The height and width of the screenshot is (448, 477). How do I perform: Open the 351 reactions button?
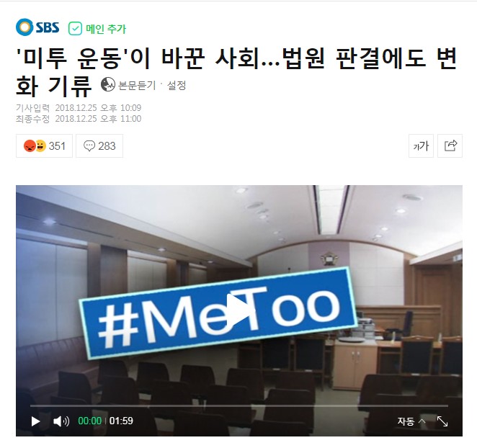point(44,146)
